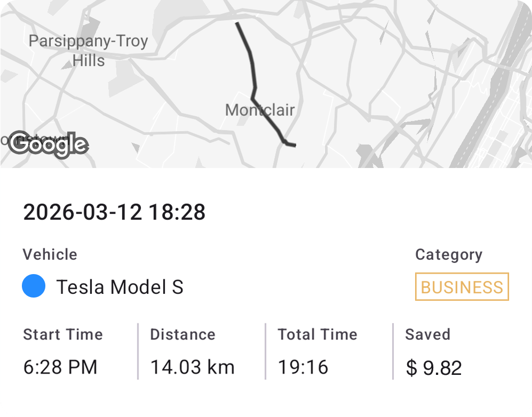Click the route start point on the map
Screen dimensions: 532x417
[236, 23]
